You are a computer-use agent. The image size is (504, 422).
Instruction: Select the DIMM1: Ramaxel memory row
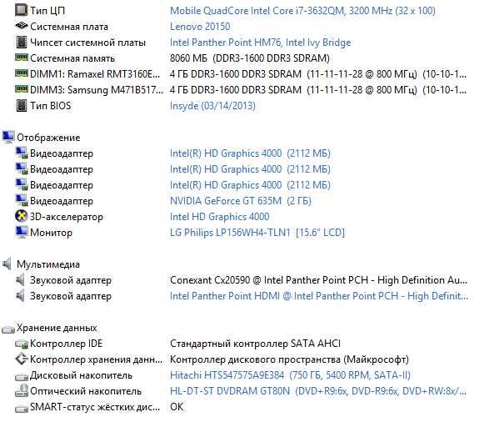93,74
